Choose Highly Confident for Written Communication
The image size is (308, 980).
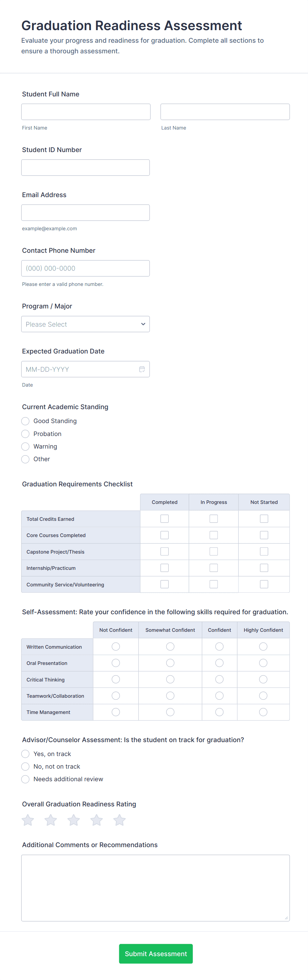coord(263,646)
